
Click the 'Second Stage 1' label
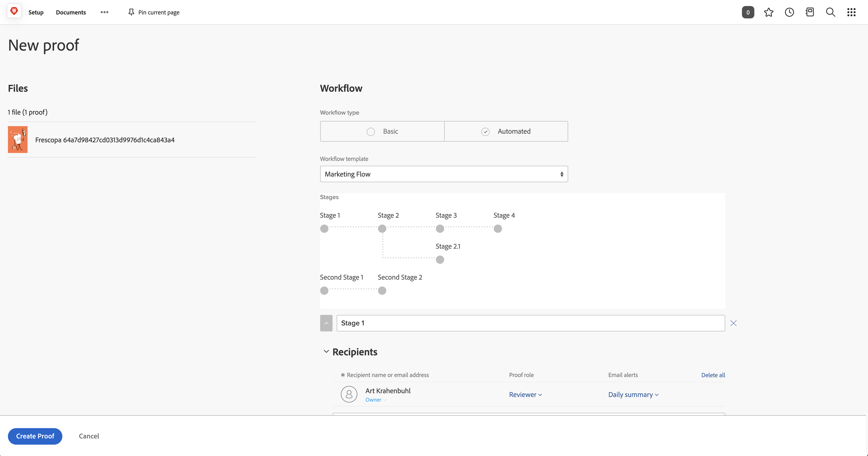tap(341, 277)
